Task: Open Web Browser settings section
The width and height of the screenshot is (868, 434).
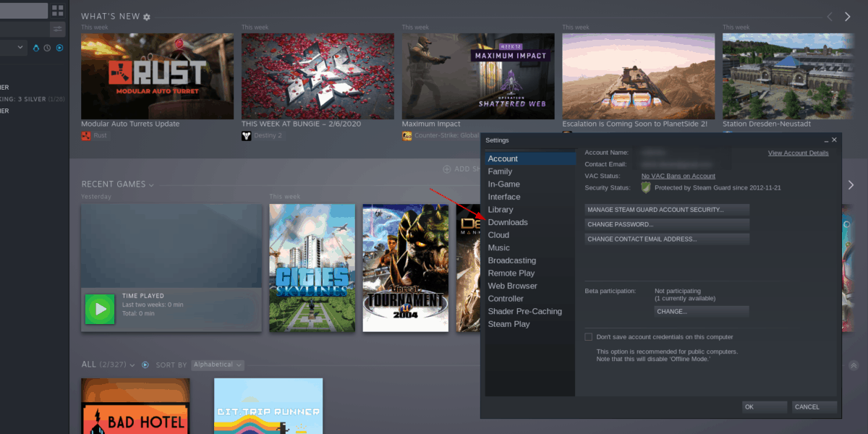Action: [x=530, y=286]
